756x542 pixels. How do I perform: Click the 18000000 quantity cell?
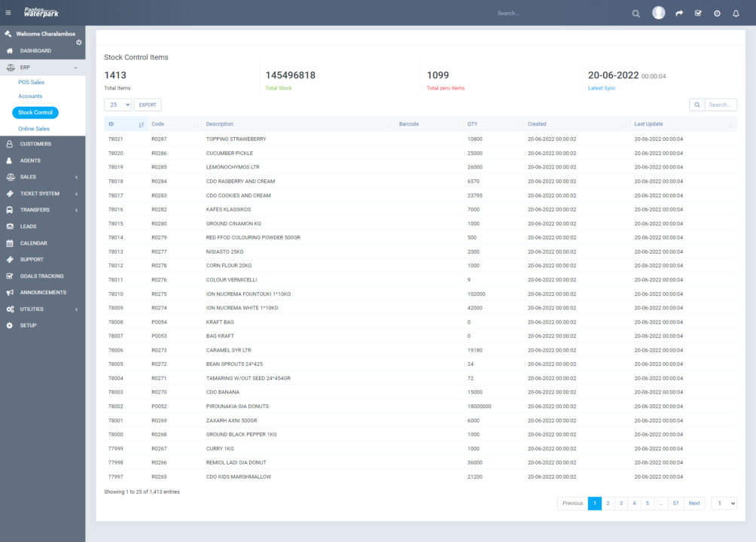pos(479,406)
